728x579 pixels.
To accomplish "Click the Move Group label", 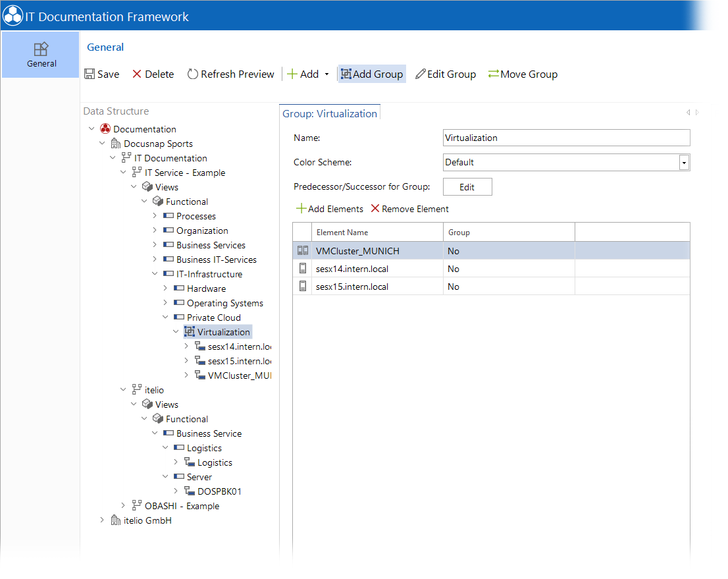I will point(529,74).
